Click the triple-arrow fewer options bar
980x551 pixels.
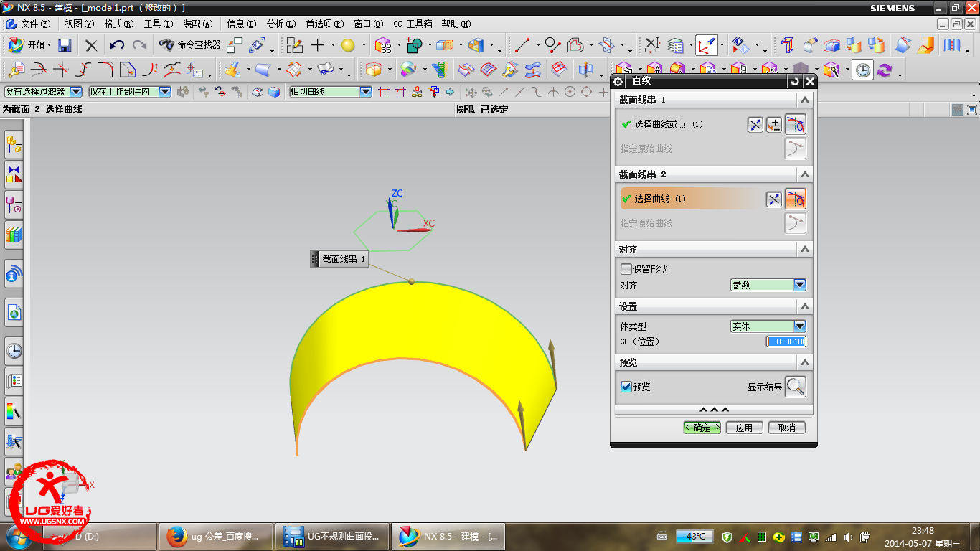714,410
